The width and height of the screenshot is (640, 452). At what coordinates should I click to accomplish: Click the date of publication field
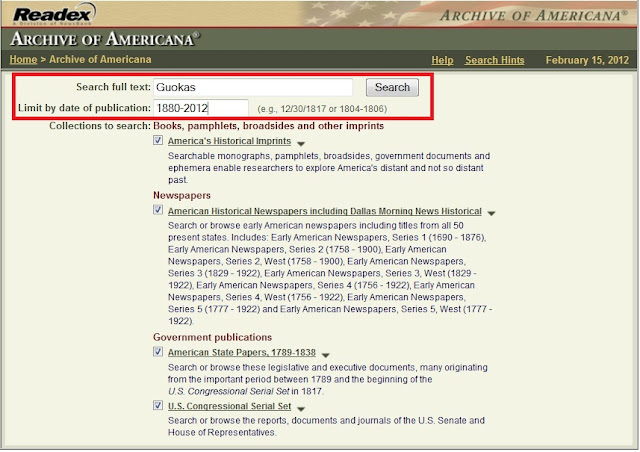[201, 108]
